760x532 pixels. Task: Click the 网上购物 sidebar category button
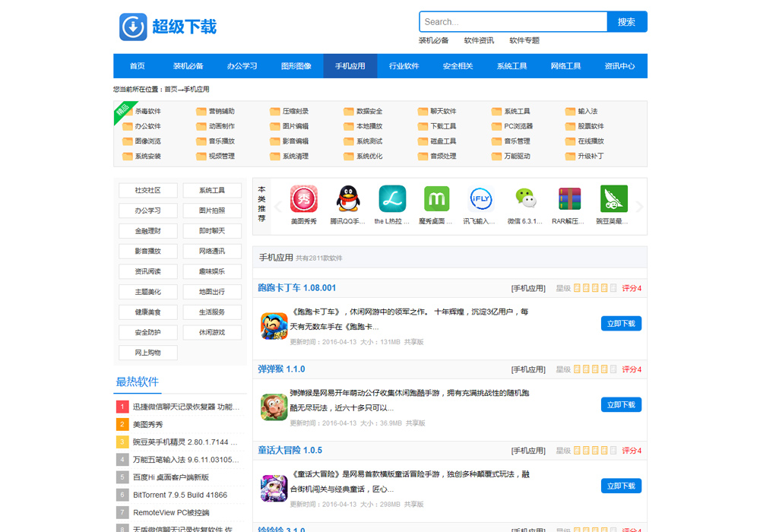click(x=148, y=353)
